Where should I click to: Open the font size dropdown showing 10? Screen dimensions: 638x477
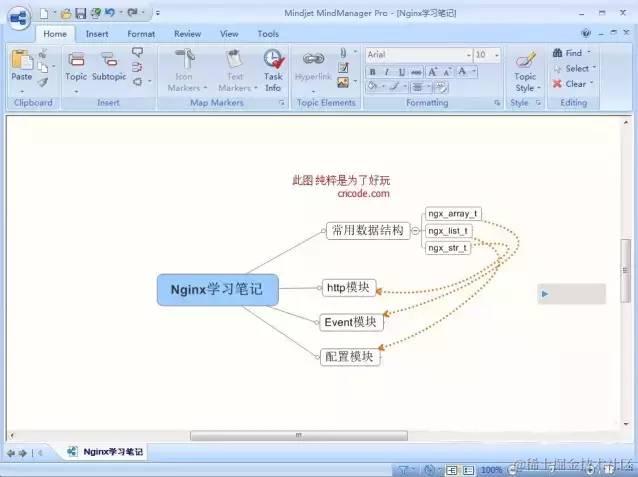pyautogui.click(x=497, y=55)
